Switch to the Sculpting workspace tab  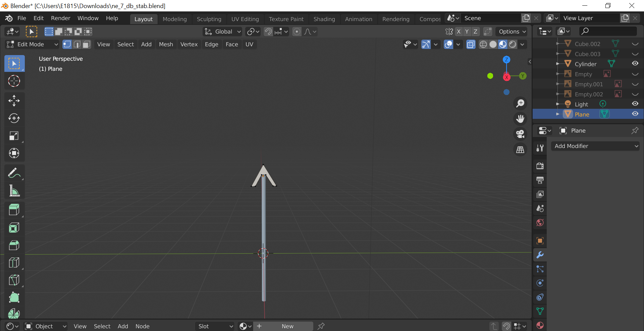(x=209, y=19)
